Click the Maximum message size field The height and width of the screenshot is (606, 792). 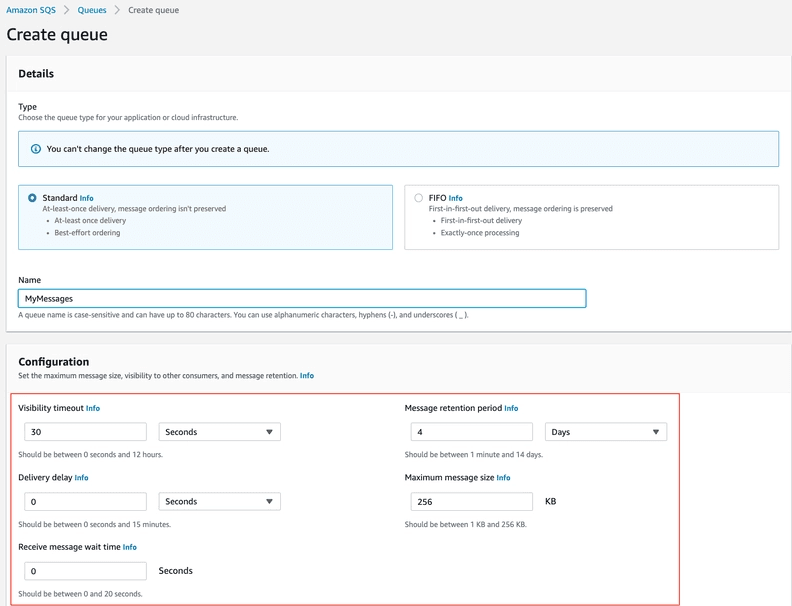point(471,501)
